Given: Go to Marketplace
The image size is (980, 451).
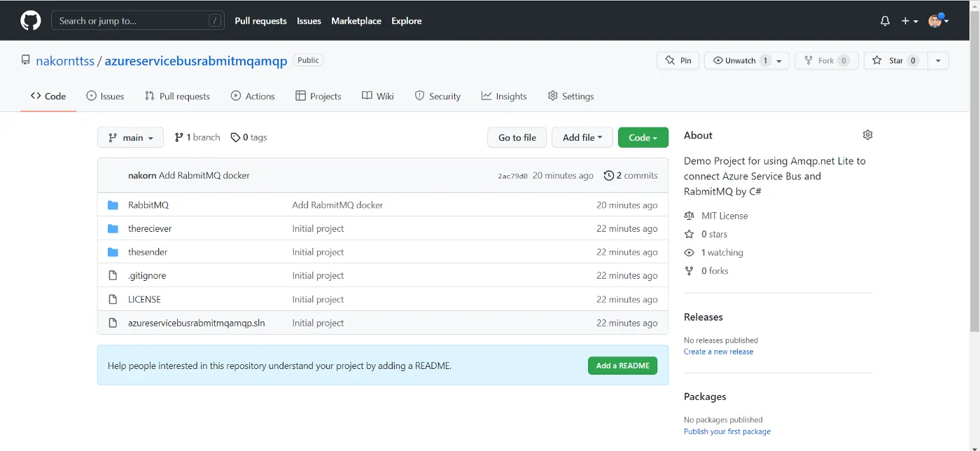Looking at the screenshot, I should 356,21.
